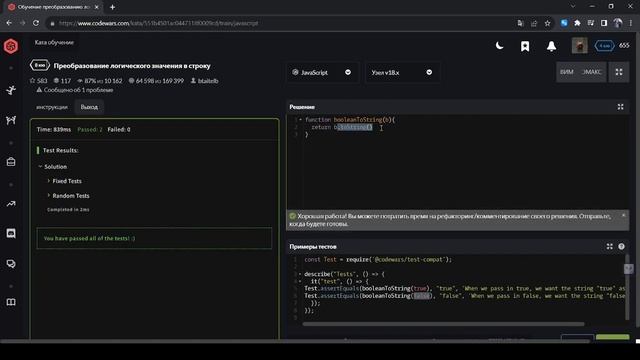Open the user avatar profile menu
Viewport: 640px width, 360px height.
pyautogui.click(x=580, y=46)
